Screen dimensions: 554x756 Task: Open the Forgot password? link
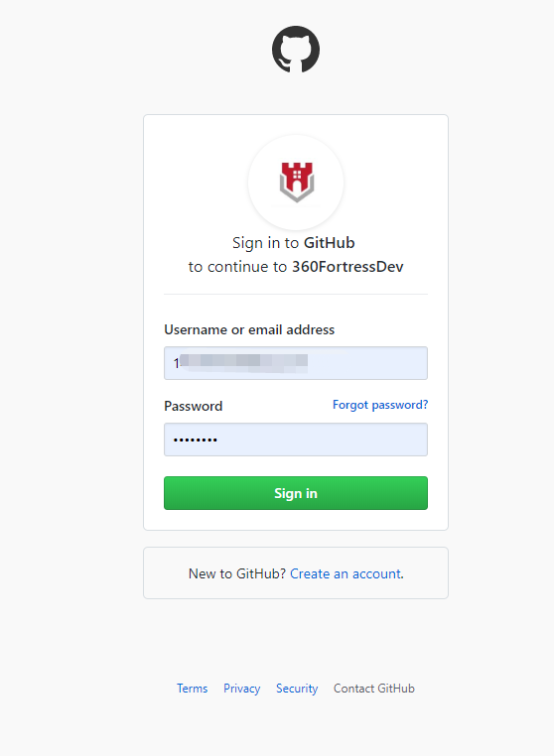380,405
